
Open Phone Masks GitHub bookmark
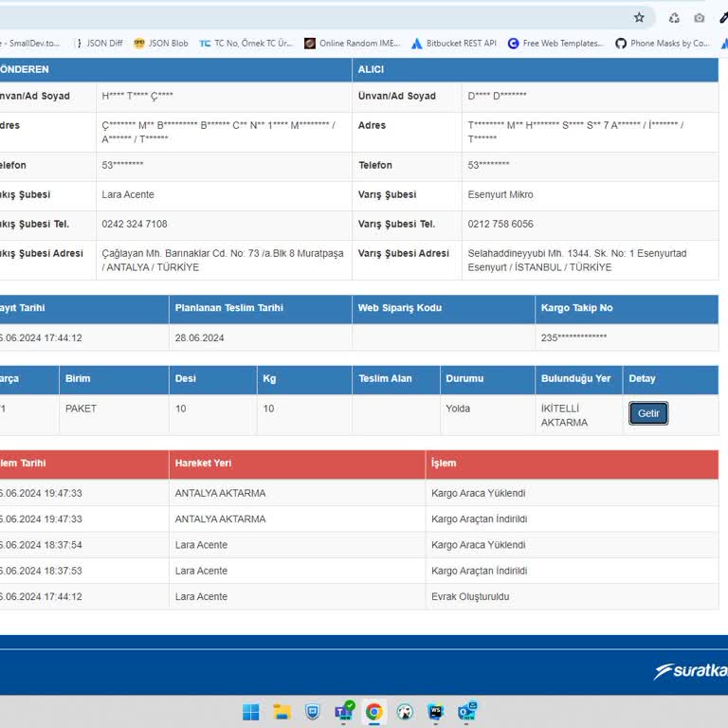663,44
